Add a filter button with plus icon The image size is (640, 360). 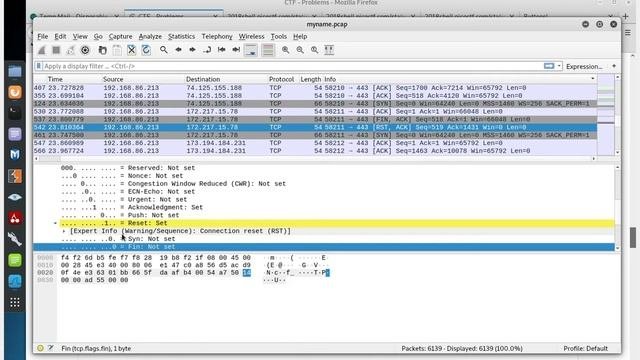click(614, 66)
